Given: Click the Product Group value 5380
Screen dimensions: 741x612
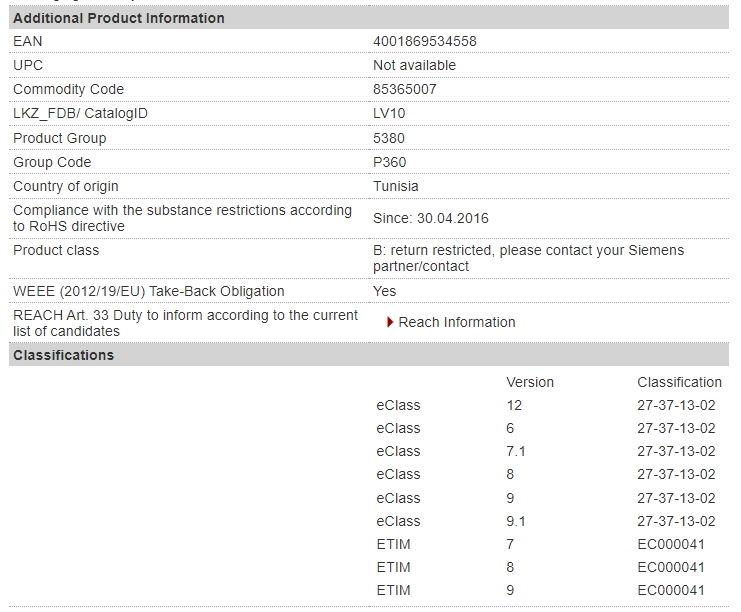Looking at the screenshot, I should coord(388,138).
